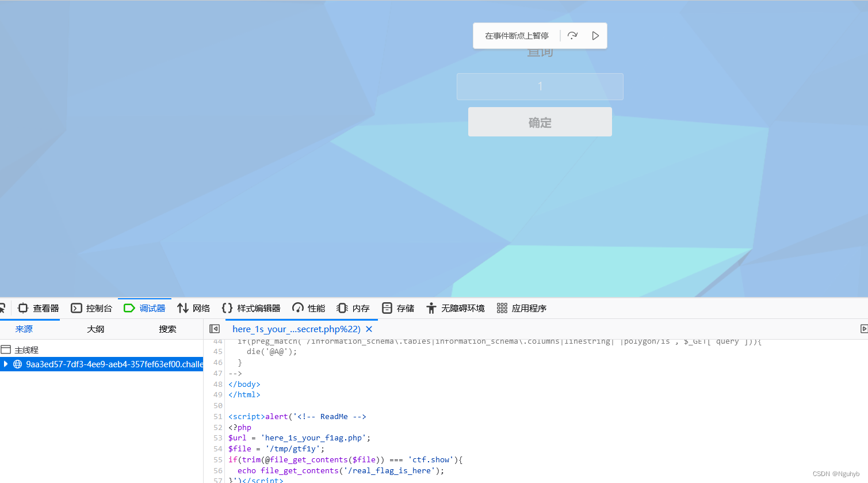Viewport: 868px width, 483px height.
Task: Click the text 'here_1s_your_f1ag.php' in code
Action: [313, 438]
